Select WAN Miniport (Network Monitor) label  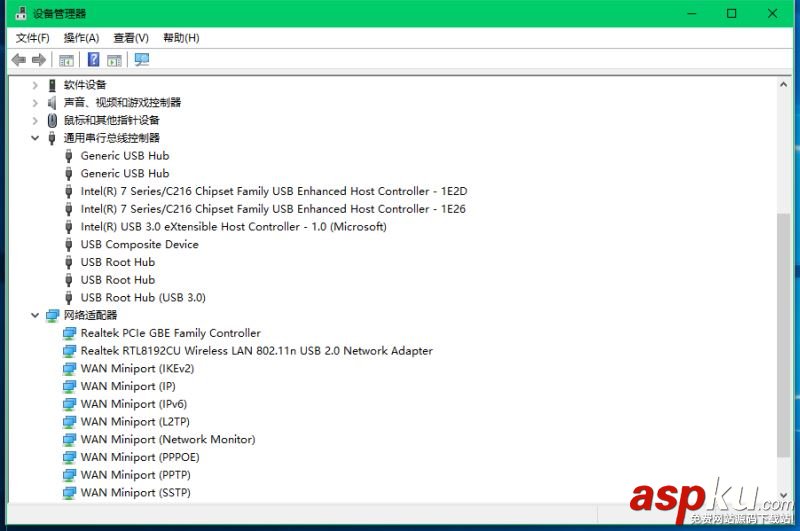tap(168, 440)
